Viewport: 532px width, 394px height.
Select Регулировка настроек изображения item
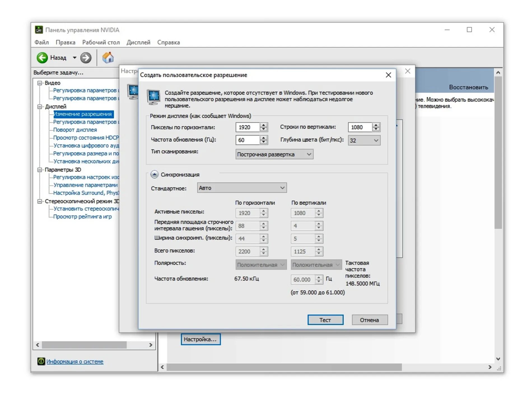(x=86, y=177)
